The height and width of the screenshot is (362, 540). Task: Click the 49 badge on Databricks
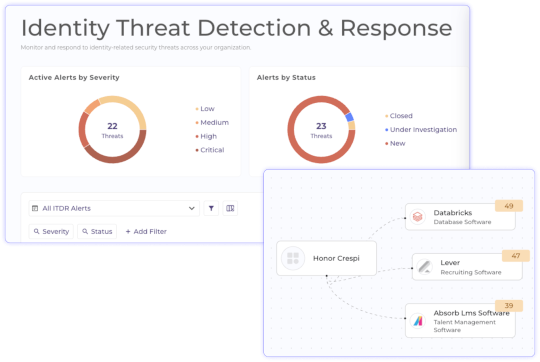coord(509,206)
